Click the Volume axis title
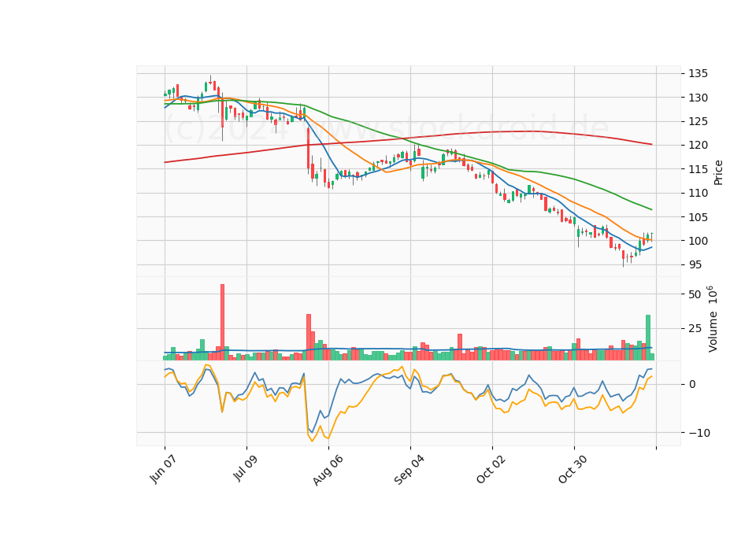The height and width of the screenshot is (543, 756). pyautogui.click(x=713, y=319)
